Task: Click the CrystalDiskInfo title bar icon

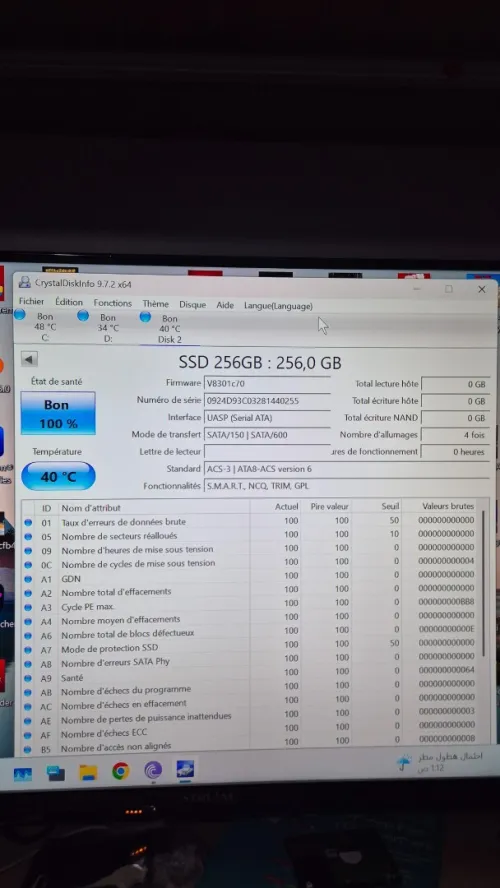Action: [x=25, y=283]
